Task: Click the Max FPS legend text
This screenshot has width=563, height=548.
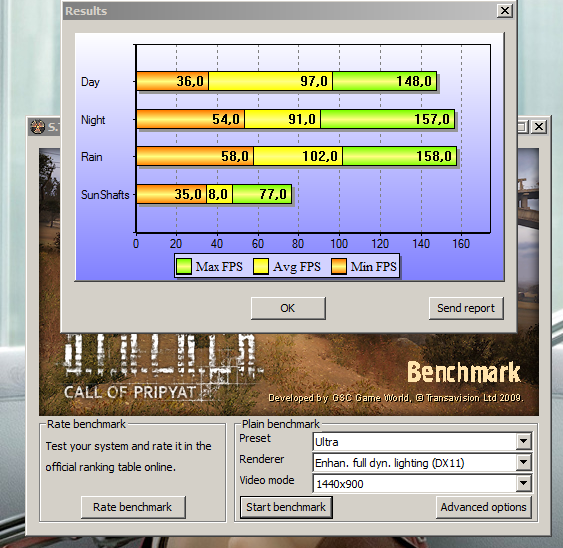Action: click(x=219, y=267)
